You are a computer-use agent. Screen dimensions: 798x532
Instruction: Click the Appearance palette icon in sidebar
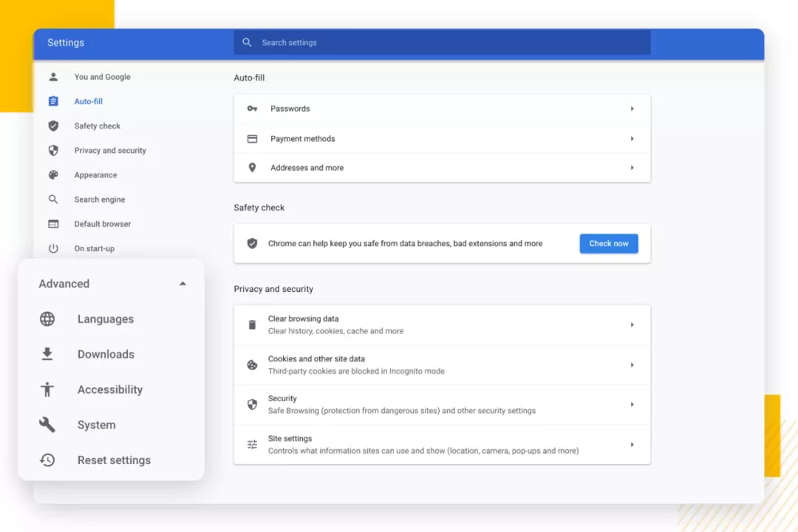click(x=53, y=174)
